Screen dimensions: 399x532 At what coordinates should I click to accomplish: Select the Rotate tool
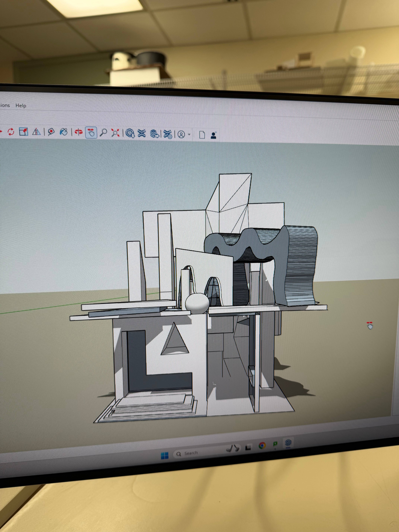click(11, 132)
